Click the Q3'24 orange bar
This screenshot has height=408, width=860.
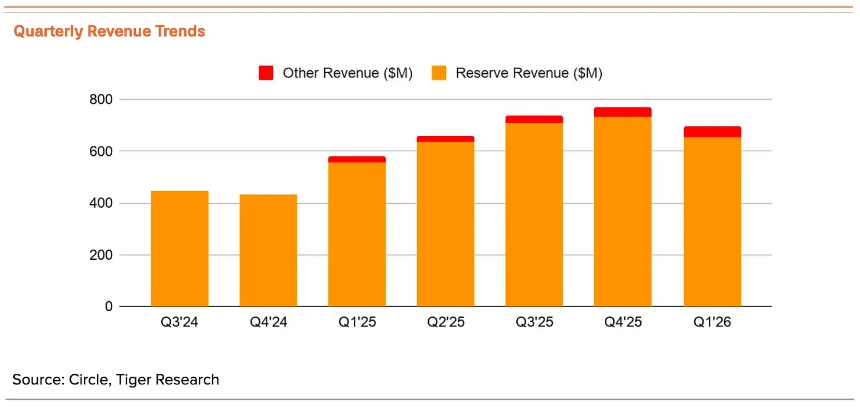click(179, 248)
